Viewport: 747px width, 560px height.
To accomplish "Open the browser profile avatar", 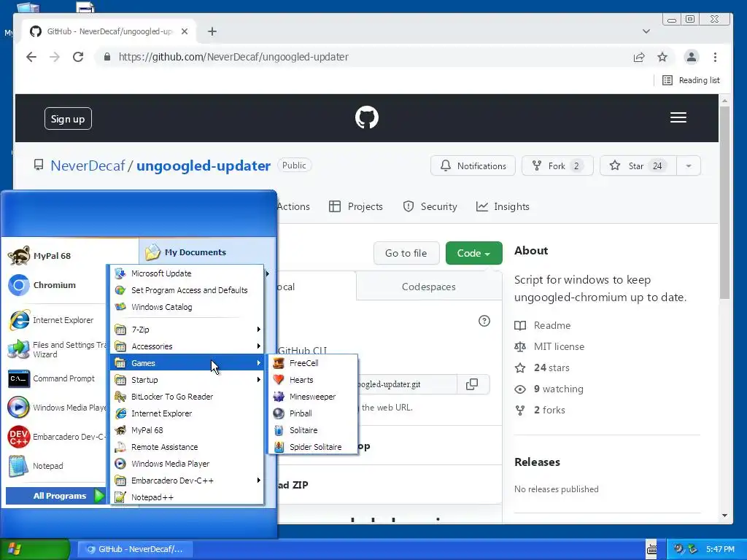I will [x=692, y=57].
